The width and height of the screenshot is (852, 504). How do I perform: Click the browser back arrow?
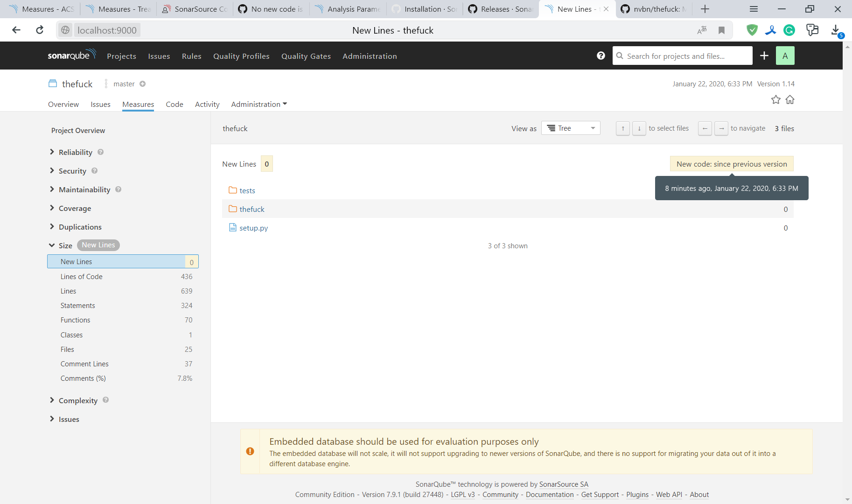tap(16, 30)
